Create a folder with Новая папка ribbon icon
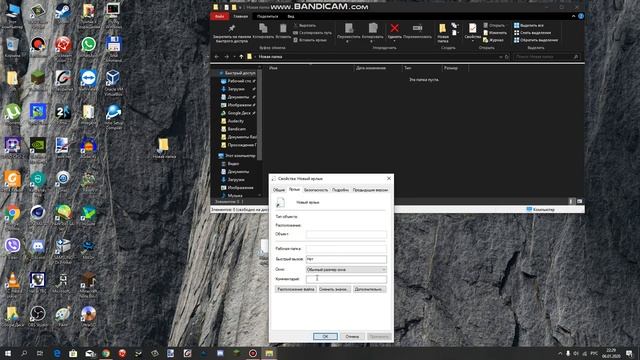This screenshot has height=360, width=640. [443, 33]
